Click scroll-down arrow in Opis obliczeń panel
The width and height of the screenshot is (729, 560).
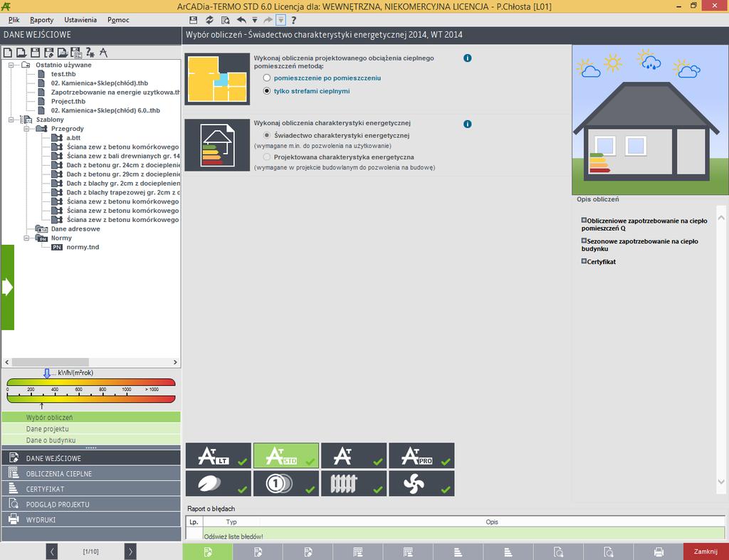pyautogui.click(x=721, y=482)
